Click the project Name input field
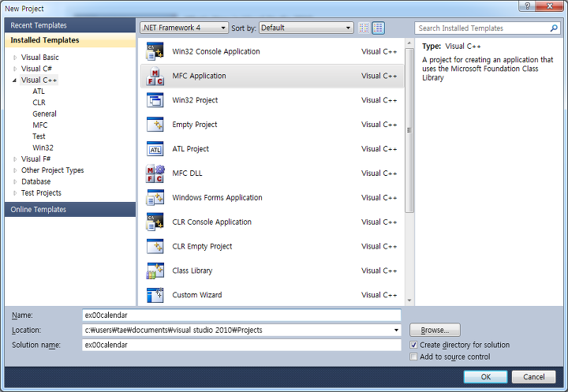 (241, 315)
